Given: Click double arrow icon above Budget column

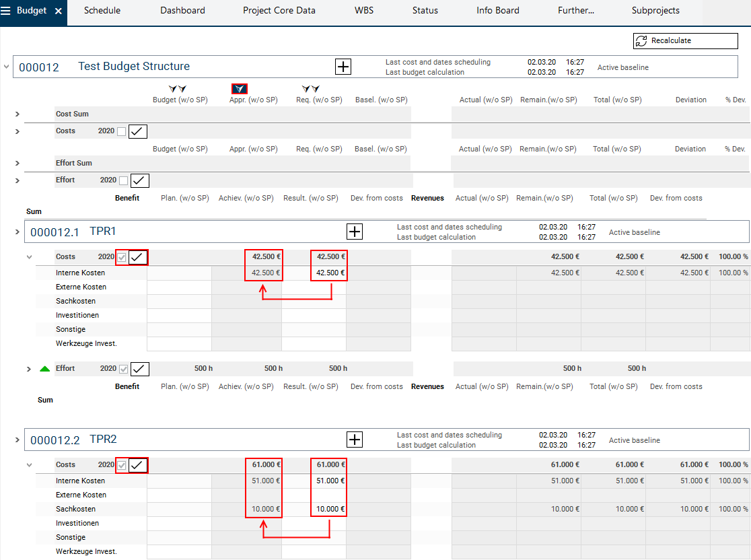Looking at the screenshot, I should (178, 89).
